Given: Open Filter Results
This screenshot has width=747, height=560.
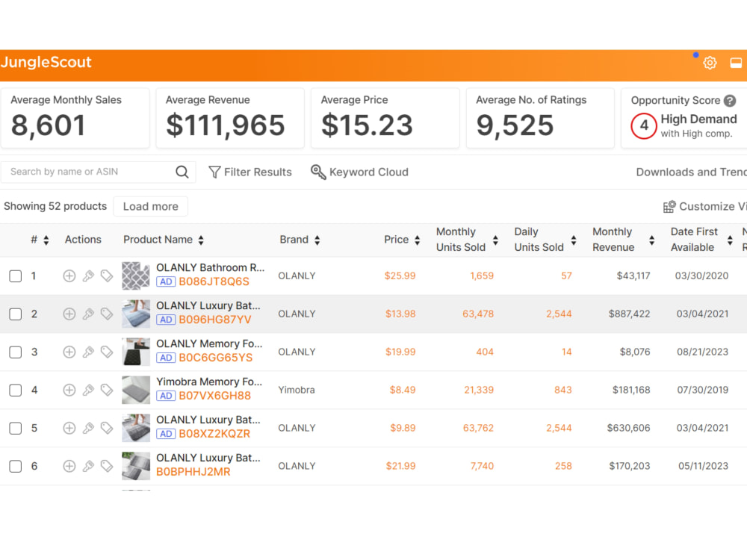Looking at the screenshot, I should point(250,172).
